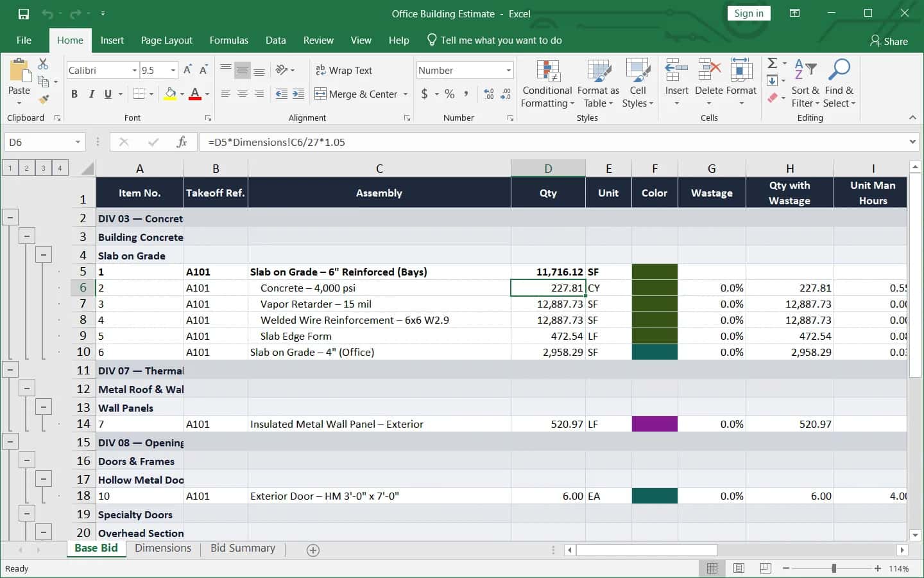Open the font size dropdown

tap(173, 70)
